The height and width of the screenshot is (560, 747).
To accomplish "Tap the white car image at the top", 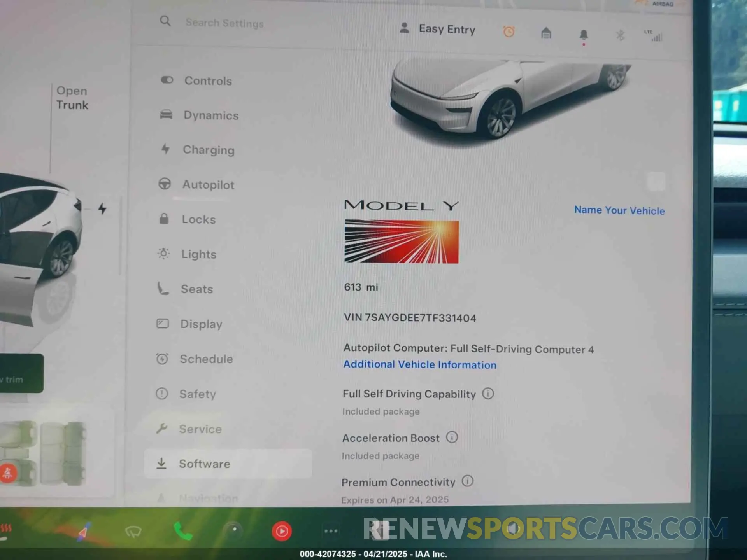I will pos(510,99).
